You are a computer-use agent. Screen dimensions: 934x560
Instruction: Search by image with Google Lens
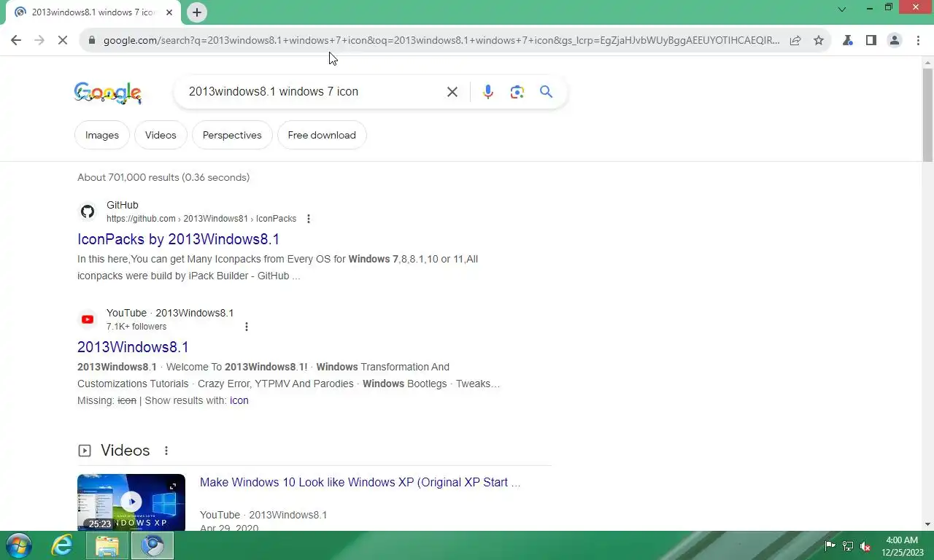[517, 92]
